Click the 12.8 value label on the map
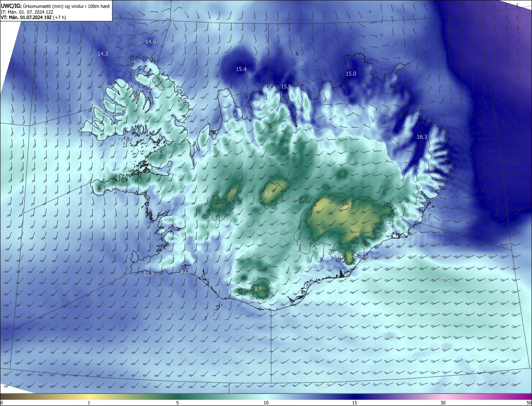This screenshot has width=532, height=406. [x=186, y=271]
